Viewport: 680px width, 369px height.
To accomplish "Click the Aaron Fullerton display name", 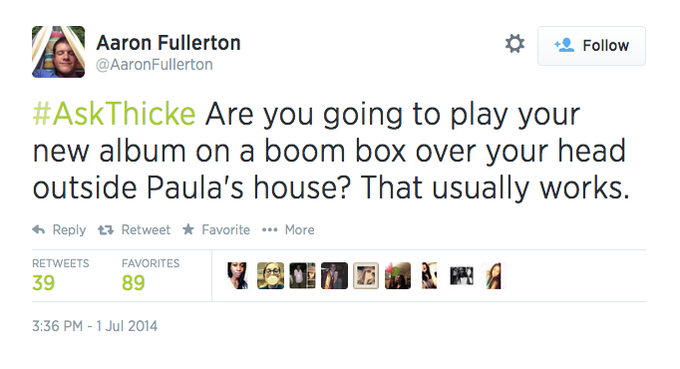I will [x=168, y=43].
